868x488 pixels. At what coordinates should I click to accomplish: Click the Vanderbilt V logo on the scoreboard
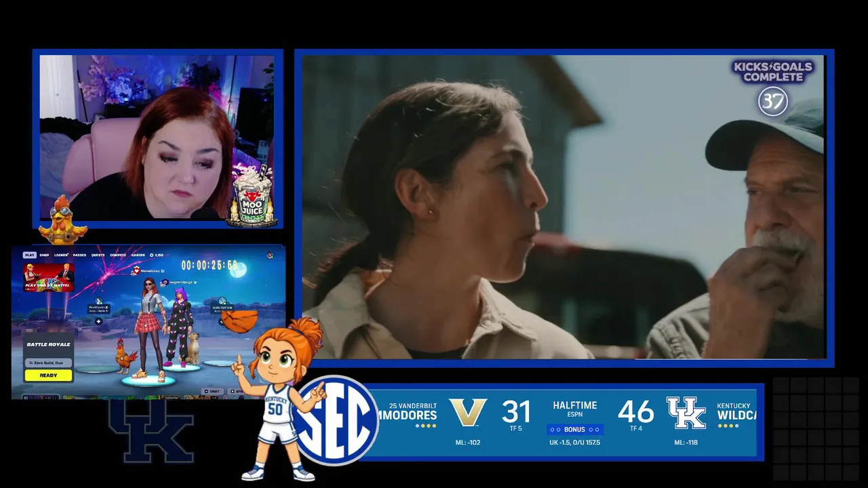[x=468, y=412]
